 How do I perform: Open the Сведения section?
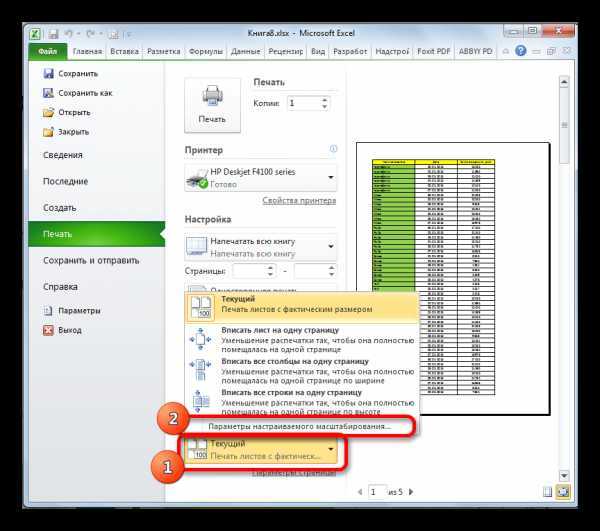[63, 155]
